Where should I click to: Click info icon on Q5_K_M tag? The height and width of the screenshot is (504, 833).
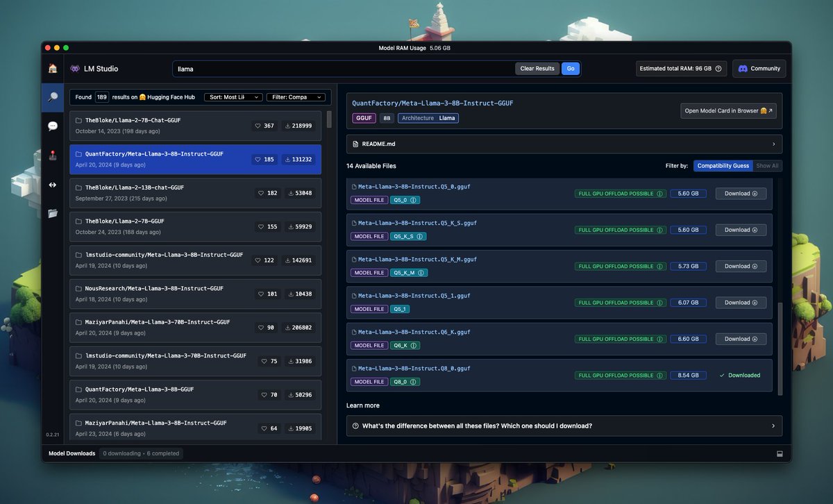421,273
